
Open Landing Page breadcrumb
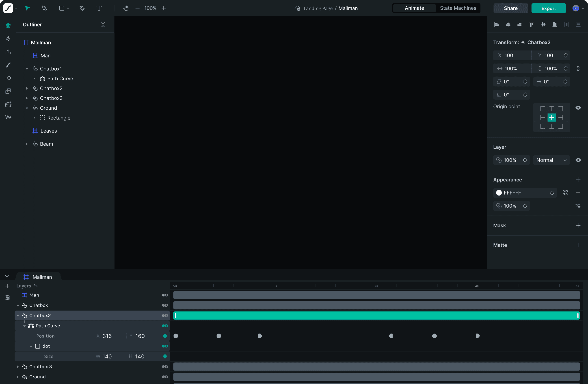[318, 8]
